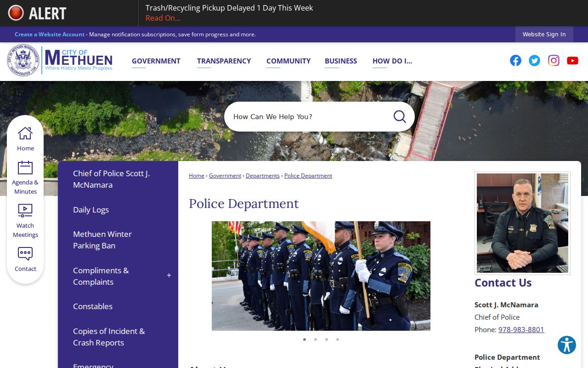
Task: Open Chief of Police Scott J. McNamara page
Action: pos(112,179)
